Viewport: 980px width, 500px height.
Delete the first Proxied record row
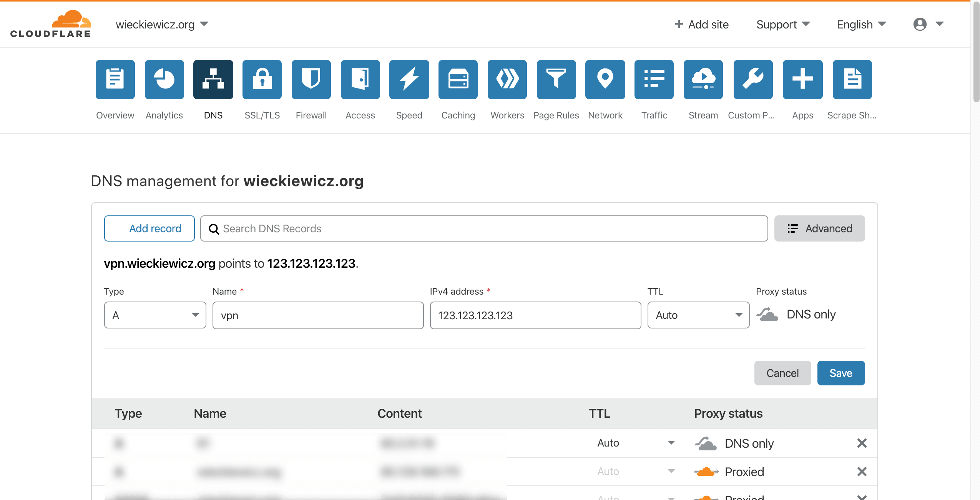point(862,472)
